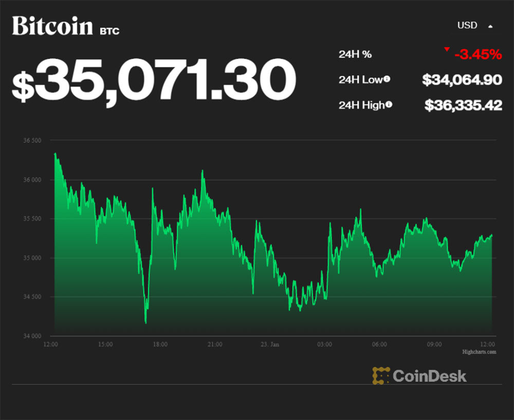Image resolution: width=514 pixels, height=420 pixels.
Task: Click the CoinDesk logo icon
Action: pyautogui.click(x=381, y=375)
